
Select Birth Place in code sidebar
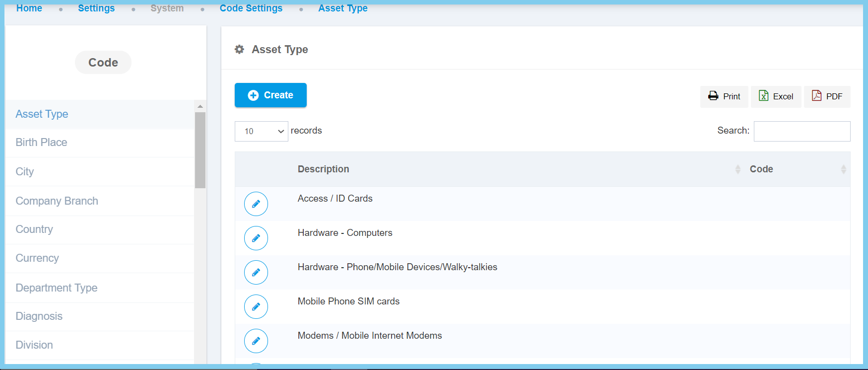pyautogui.click(x=42, y=143)
